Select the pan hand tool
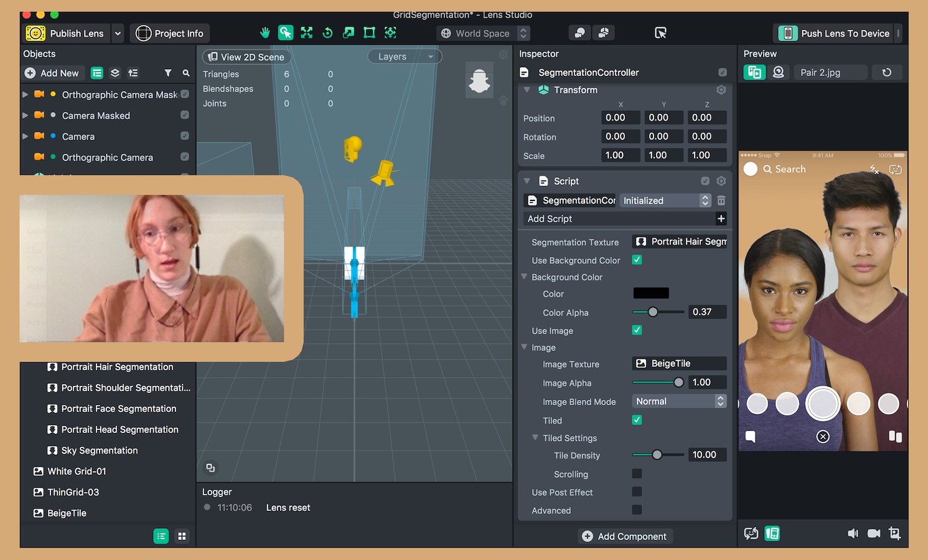The image size is (928, 560). [265, 33]
